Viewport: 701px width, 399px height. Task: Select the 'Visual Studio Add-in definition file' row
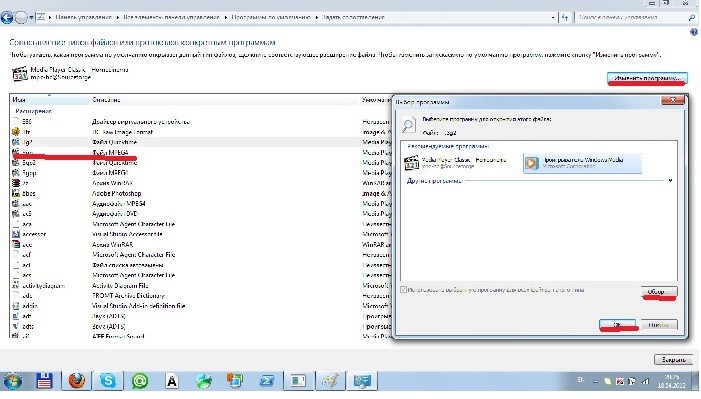tap(200, 306)
